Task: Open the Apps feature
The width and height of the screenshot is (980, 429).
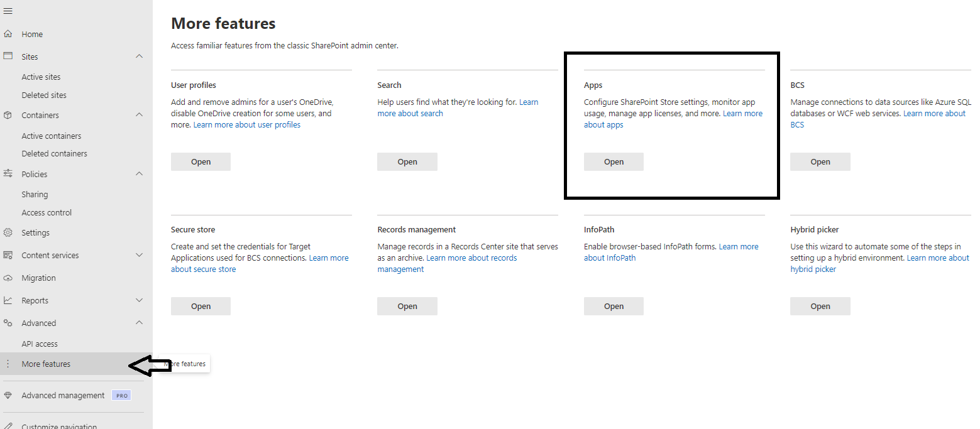Action: (614, 161)
